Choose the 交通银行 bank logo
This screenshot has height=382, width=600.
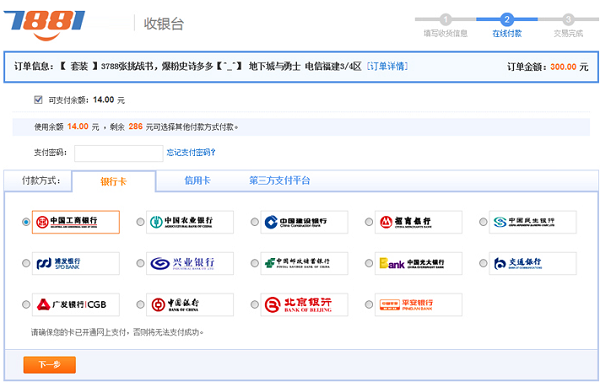coord(533,263)
